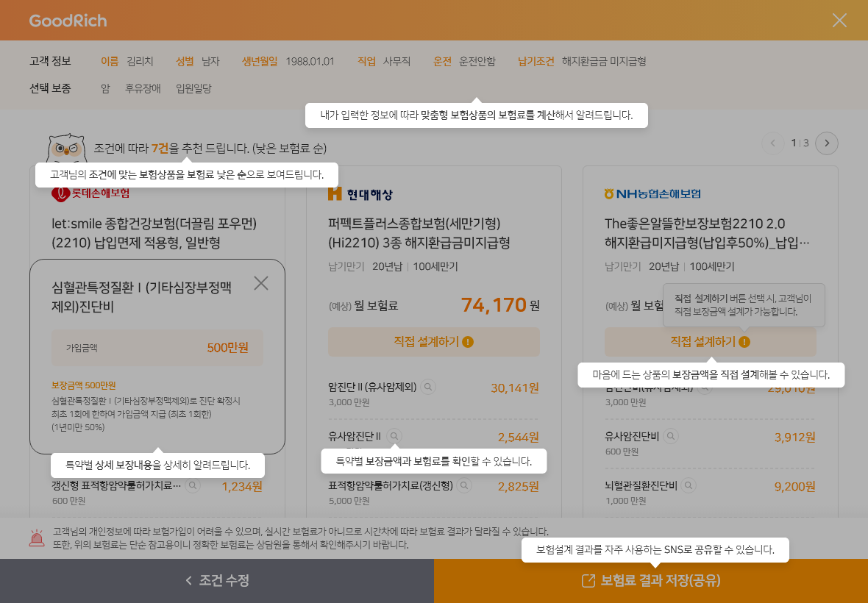The height and width of the screenshot is (603, 868).
Task: Click the 9,200원 premium amount
Action: [x=795, y=486]
